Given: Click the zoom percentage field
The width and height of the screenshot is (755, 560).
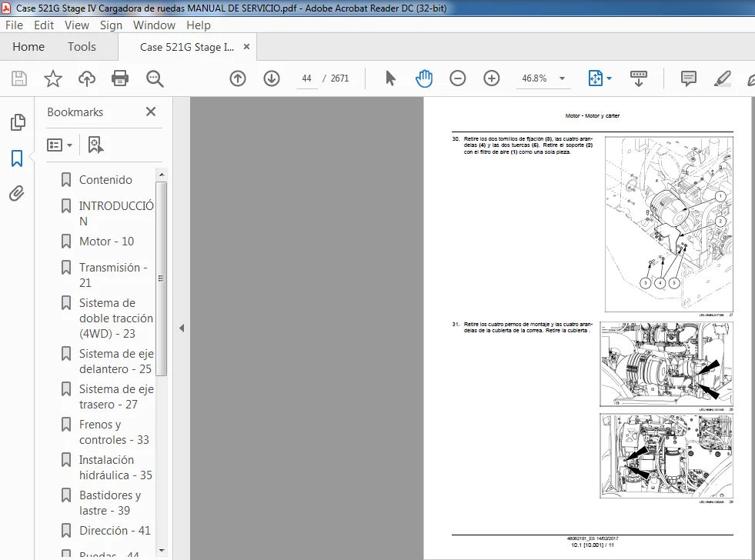Looking at the screenshot, I should pos(534,78).
